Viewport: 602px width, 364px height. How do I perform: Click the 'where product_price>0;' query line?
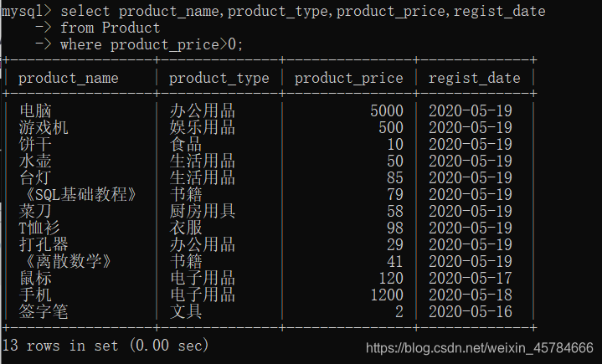point(152,45)
